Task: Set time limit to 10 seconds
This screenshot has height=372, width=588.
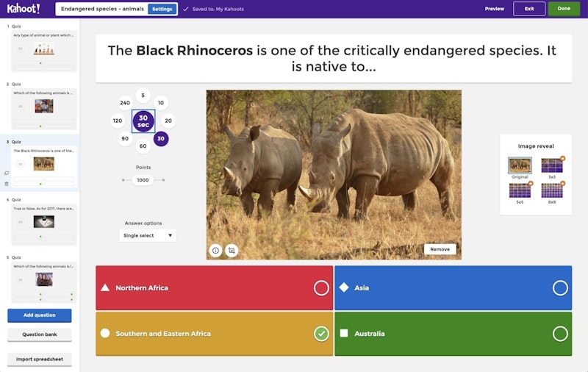Action: click(161, 103)
